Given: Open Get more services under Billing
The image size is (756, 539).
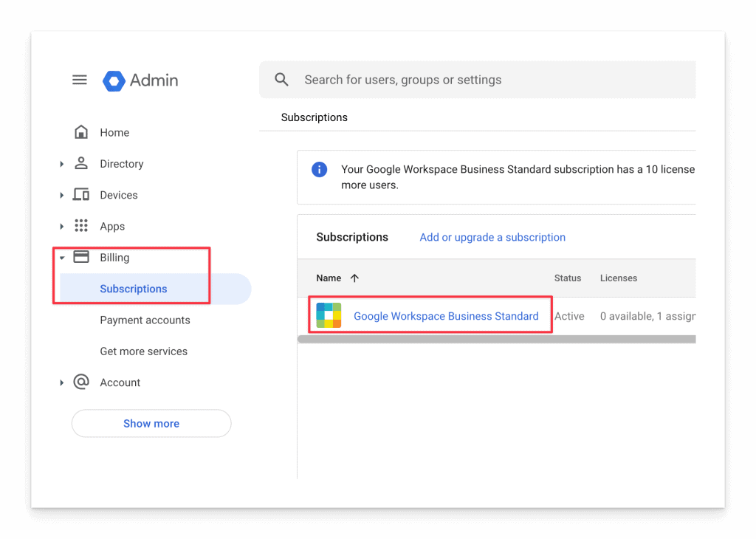Looking at the screenshot, I should pos(144,351).
